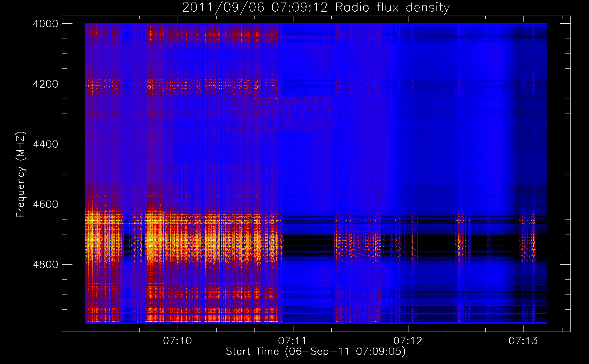
Task: Select the 4800 frequency tick label
Action: coord(46,265)
